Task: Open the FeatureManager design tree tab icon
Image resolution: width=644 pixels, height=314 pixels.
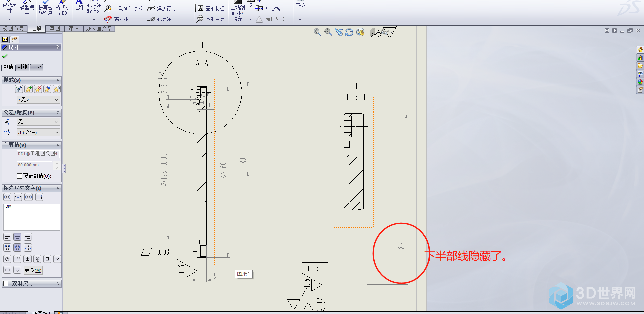Action: [x=5, y=39]
